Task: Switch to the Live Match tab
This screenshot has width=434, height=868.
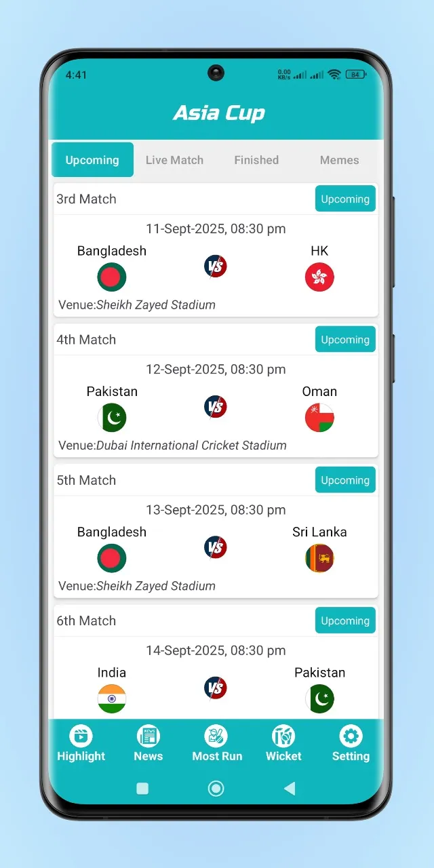Action: point(174,160)
